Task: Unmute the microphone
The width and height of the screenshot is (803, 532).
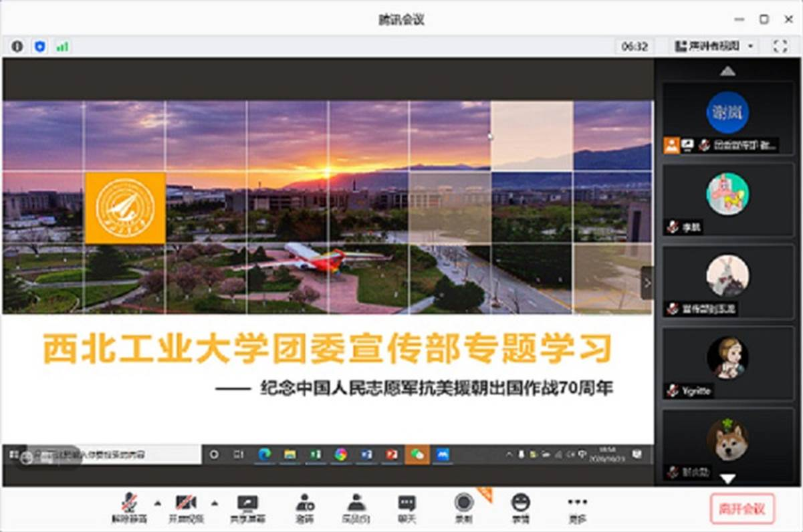Action: [x=129, y=506]
